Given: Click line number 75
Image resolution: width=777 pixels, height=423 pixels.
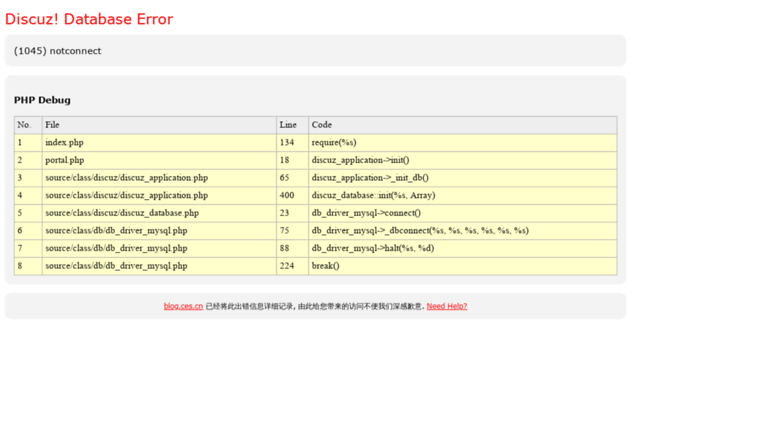Looking at the screenshot, I should (292, 231).
